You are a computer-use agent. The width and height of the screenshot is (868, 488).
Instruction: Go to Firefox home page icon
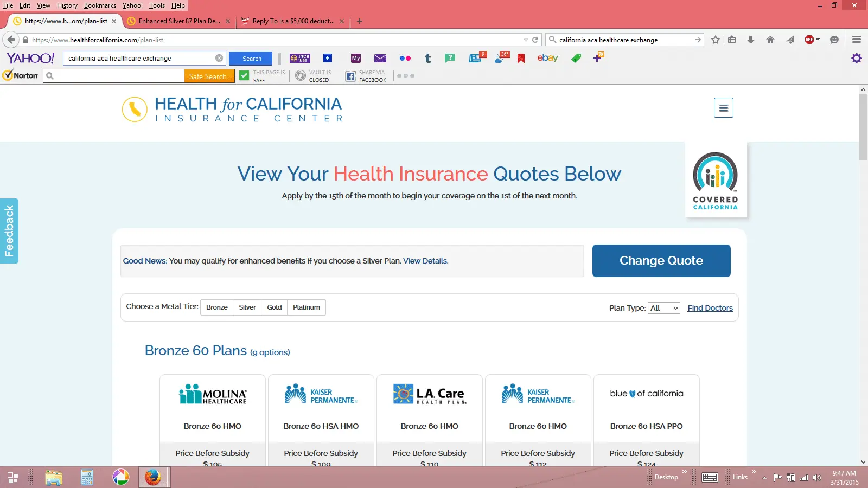(770, 40)
